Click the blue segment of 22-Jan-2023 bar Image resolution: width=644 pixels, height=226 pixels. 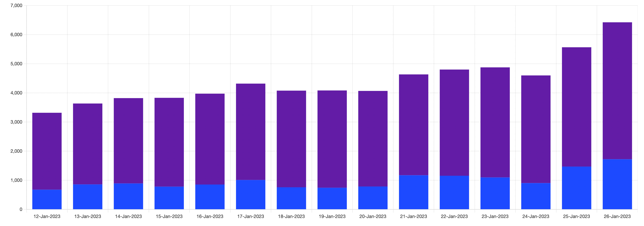[x=454, y=192]
